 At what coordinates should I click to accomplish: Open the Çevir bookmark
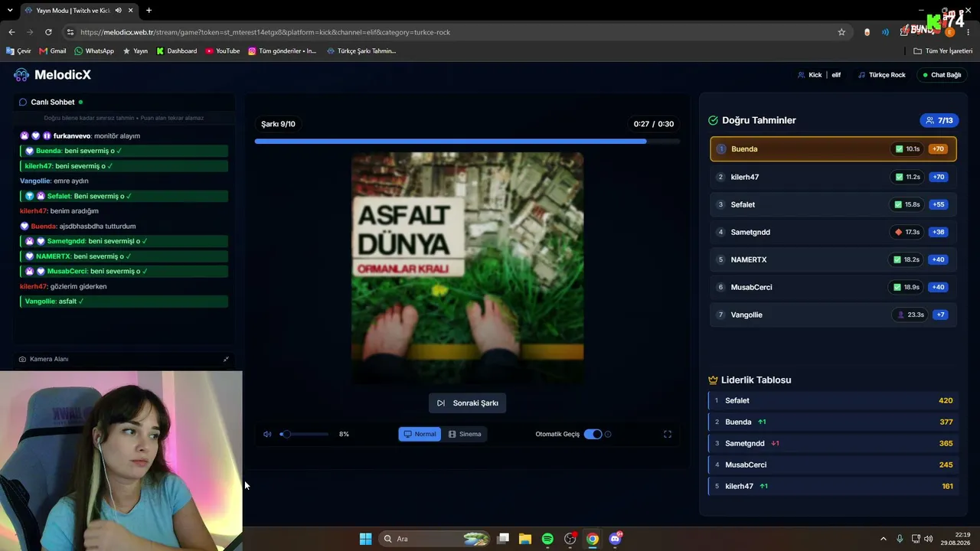tap(18, 51)
